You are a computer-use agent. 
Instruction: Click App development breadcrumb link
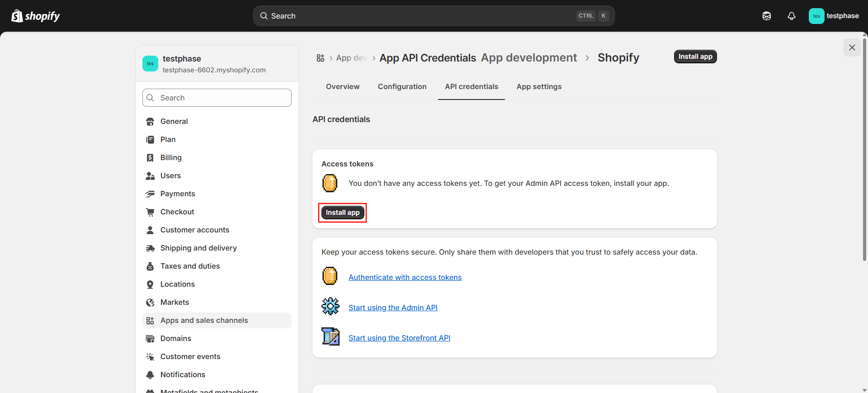pos(529,57)
